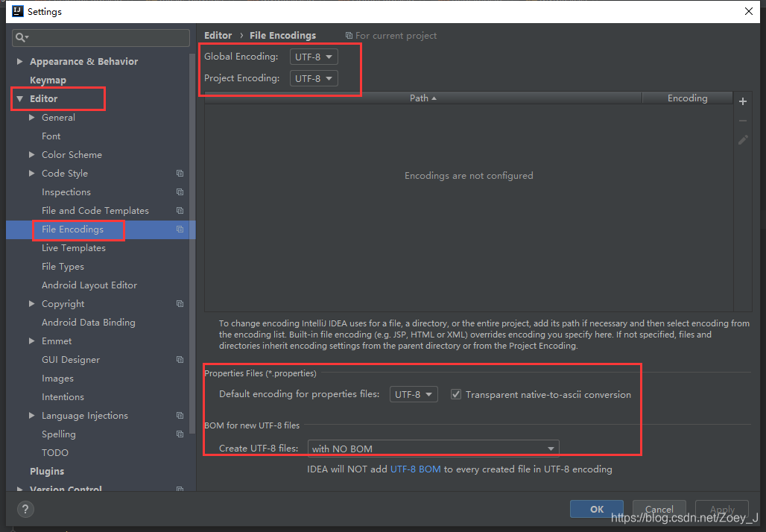The image size is (766, 532).
Task: Open help with the question mark button
Action: point(25,509)
